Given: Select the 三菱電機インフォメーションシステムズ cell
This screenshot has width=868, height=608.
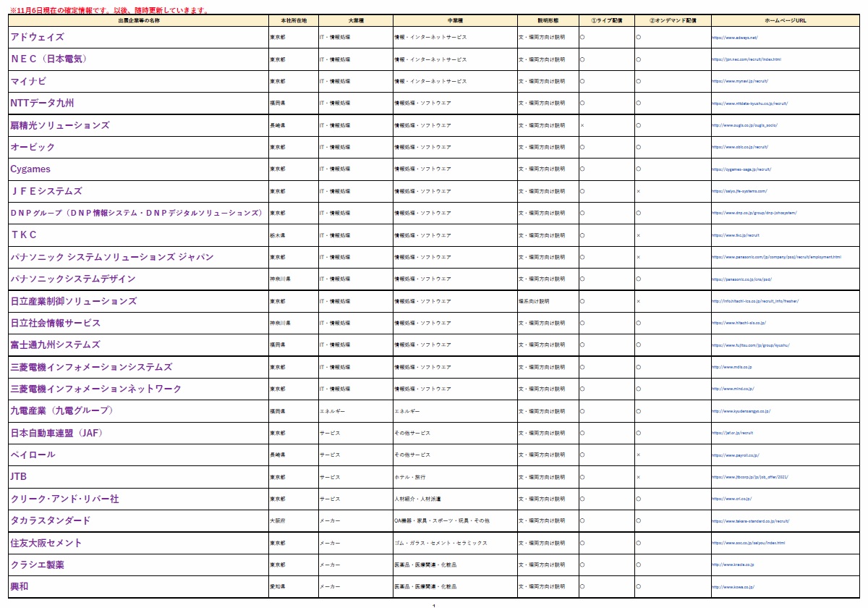Looking at the screenshot, I should (139, 367).
